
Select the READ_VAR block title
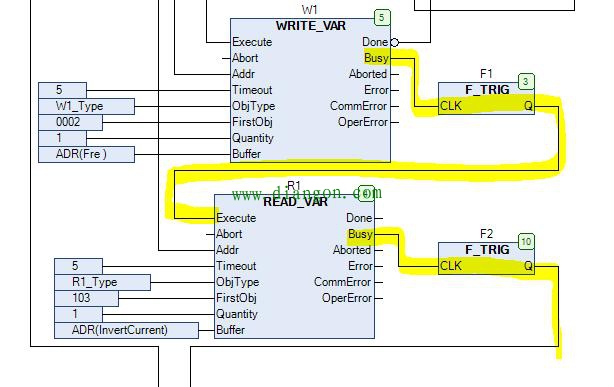point(295,202)
